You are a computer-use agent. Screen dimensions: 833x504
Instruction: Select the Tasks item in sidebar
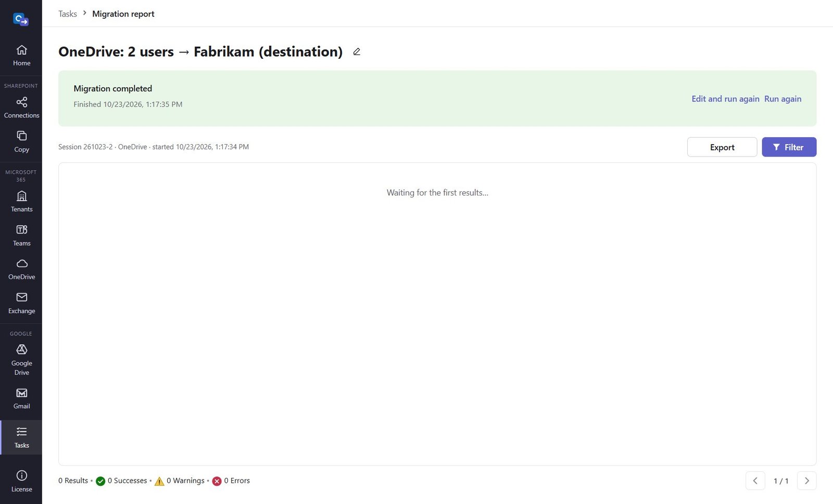point(21,437)
